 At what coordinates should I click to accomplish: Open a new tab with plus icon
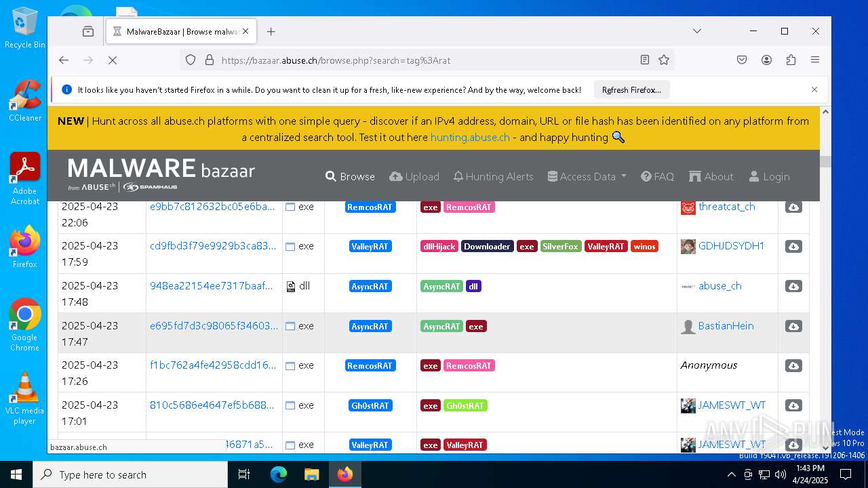click(x=271, y=31)
